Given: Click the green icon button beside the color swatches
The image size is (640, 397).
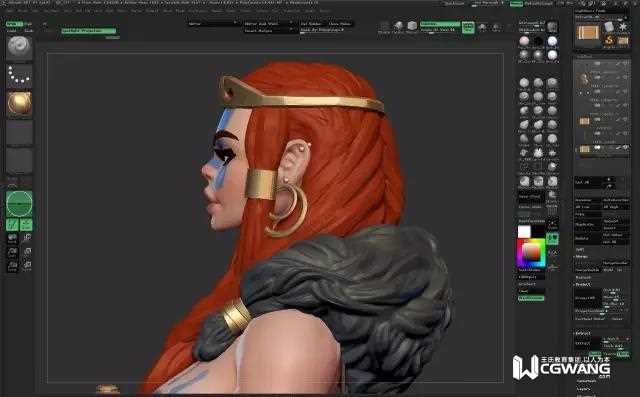Looking at the screenshot, I should coord(552,239).
